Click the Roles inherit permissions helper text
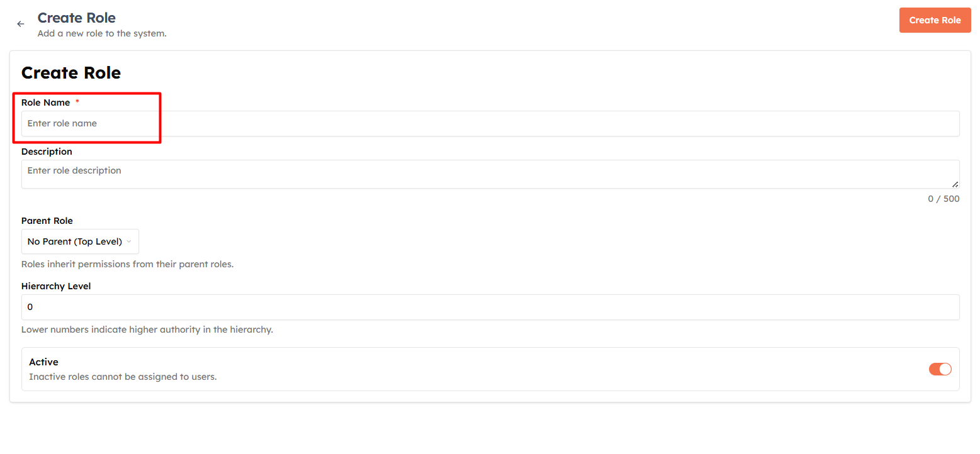 (128, 264)
